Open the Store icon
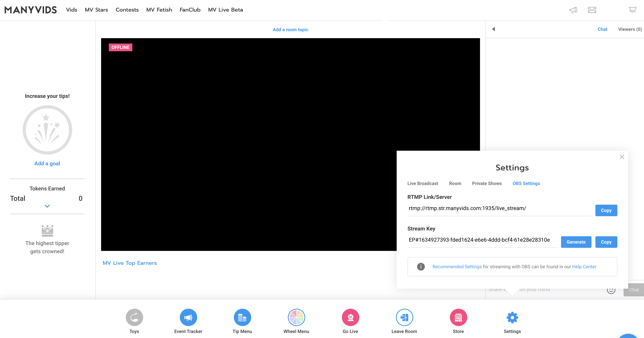Viewport: 644px width, 338px height. click(x=458, y=317)
